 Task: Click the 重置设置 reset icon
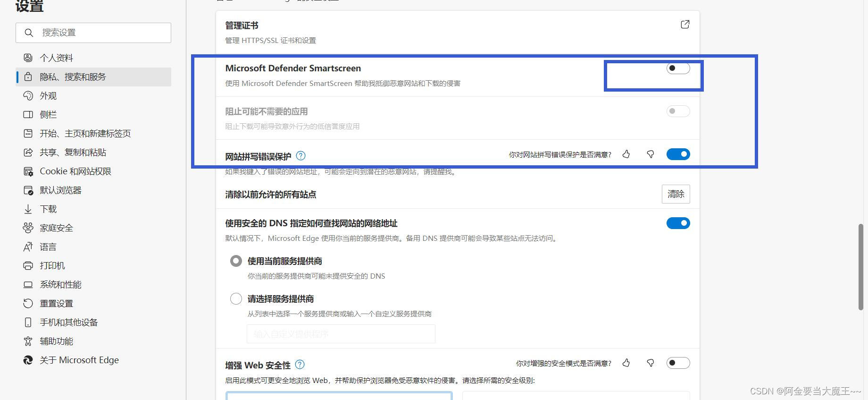point(28,303)
